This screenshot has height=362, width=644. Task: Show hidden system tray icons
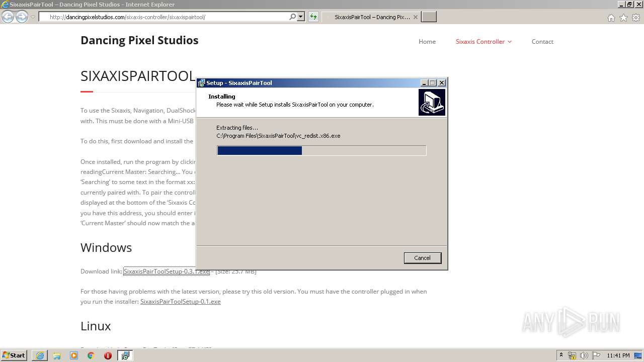point(561,355)
